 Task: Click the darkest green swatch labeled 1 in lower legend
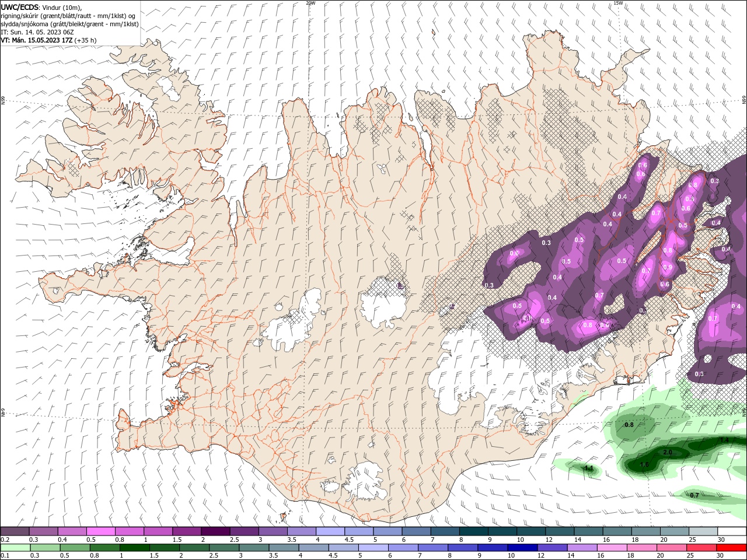pos(135,548)
